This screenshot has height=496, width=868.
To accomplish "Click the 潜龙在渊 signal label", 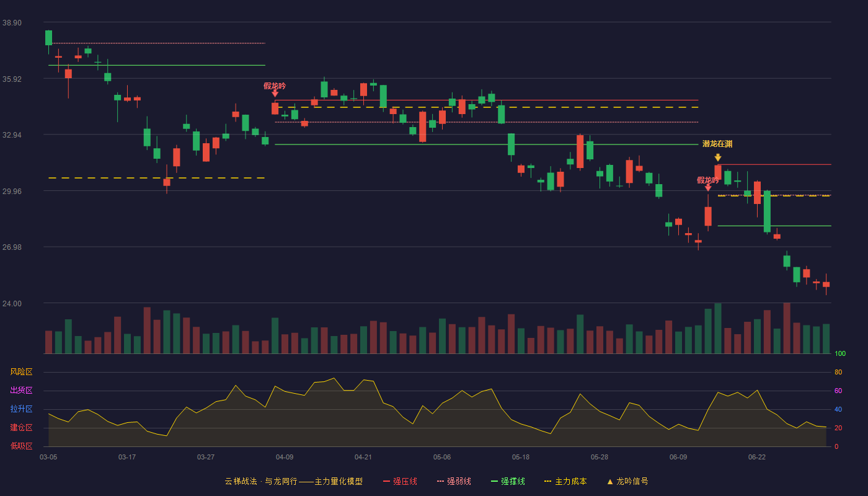I will pos(717,144).
